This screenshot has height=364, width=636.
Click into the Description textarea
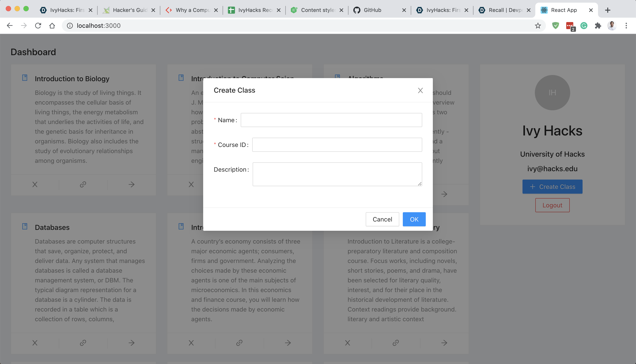click(x=337, y=174)
